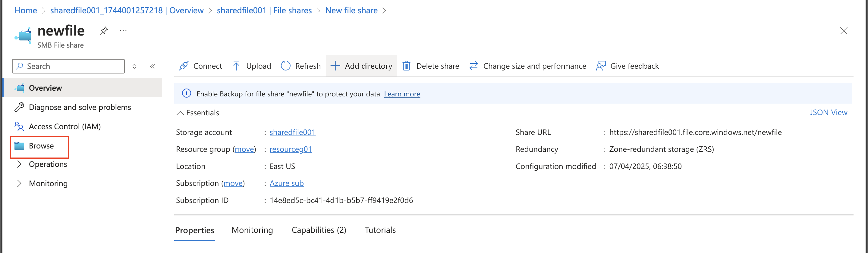Click Change size and performance label

click(535, 66)
